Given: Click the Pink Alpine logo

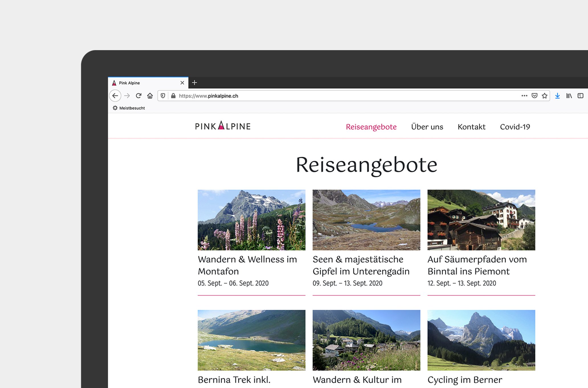Looking at the screenshot, I should (223, 126).
